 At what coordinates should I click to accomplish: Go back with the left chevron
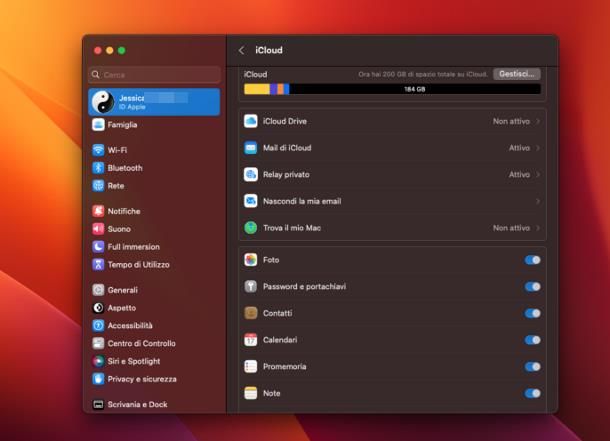click(x=242, y=50)
